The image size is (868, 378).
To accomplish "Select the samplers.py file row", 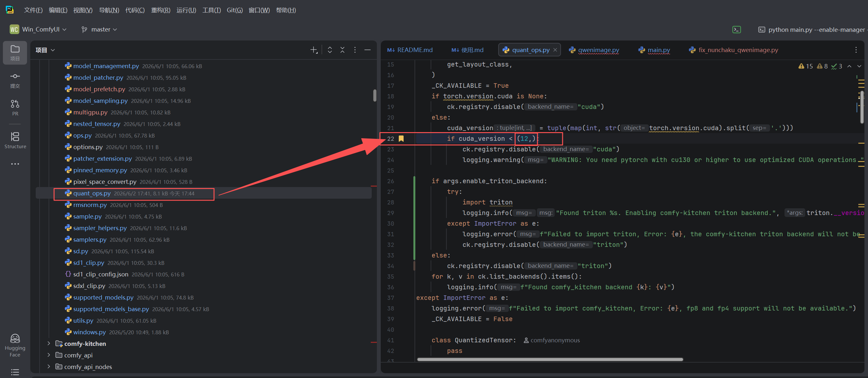I will pyautogui.click(x=203, y=240).
